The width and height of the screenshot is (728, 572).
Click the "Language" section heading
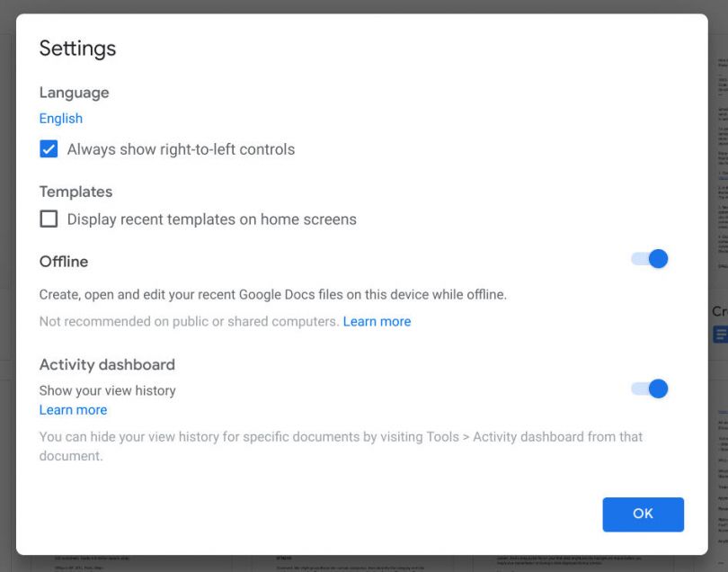point(74,93)
